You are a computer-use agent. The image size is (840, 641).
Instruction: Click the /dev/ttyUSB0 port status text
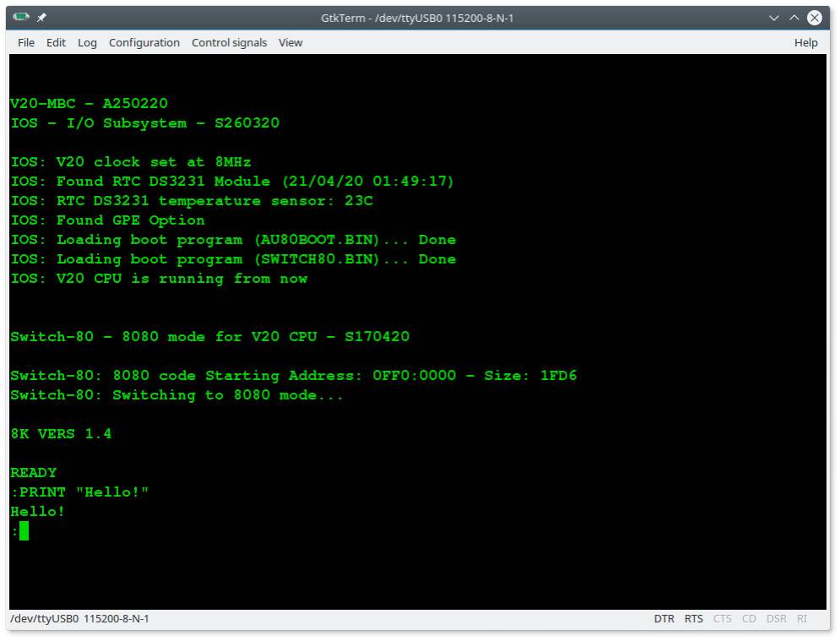pyautogui.click(x=79, y=619)
